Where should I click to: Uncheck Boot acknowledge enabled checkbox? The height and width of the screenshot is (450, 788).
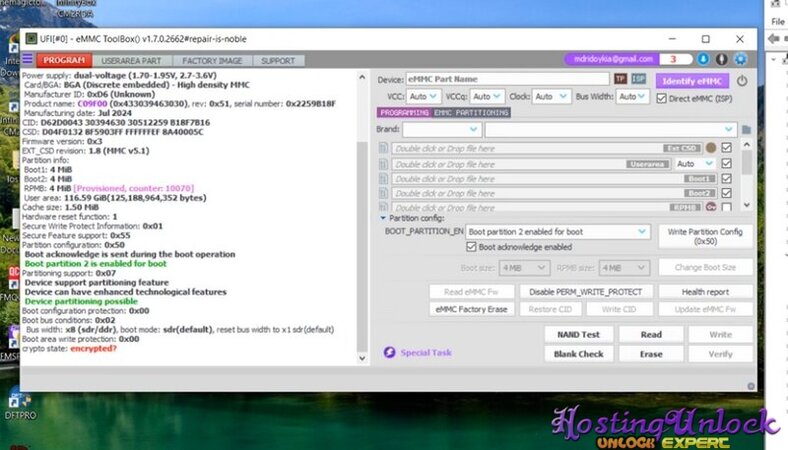point(472,246)
